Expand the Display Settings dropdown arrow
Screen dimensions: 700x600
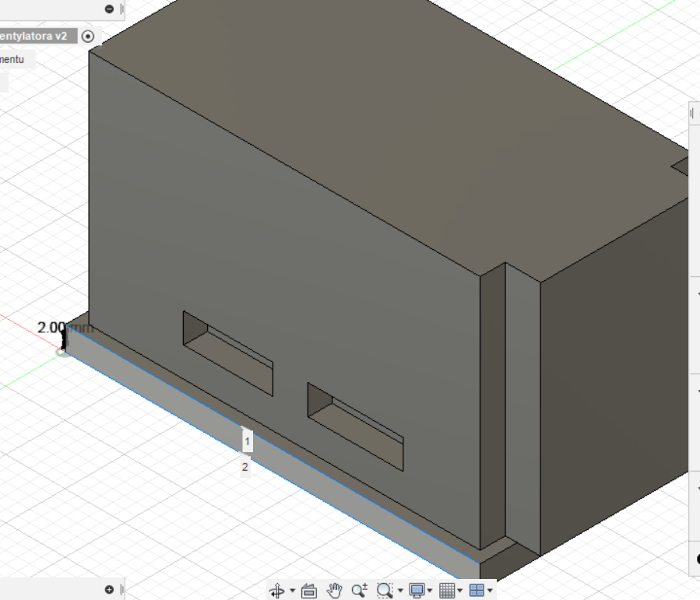(x=430, y=591)
